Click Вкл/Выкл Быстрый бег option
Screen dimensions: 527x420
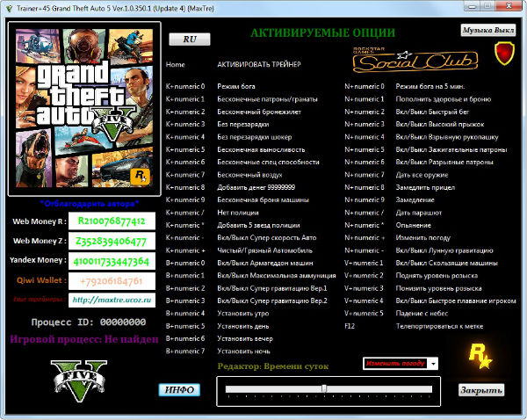pos(432,112)
